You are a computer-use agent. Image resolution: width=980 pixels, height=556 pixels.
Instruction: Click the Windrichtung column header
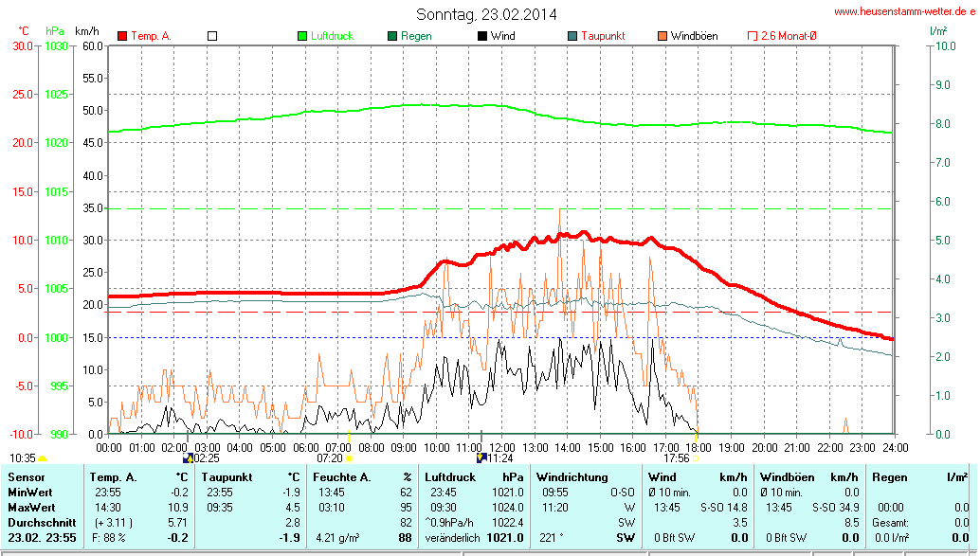(x=572, y=477)
